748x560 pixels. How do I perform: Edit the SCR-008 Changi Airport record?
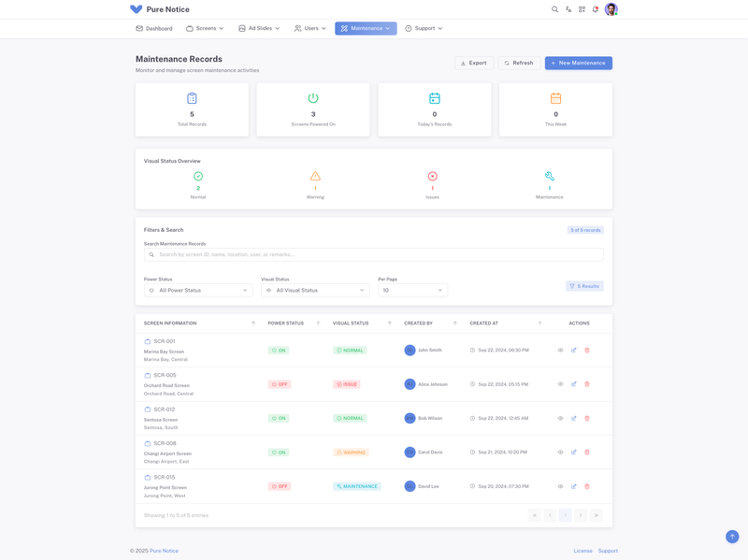point(574,452)
